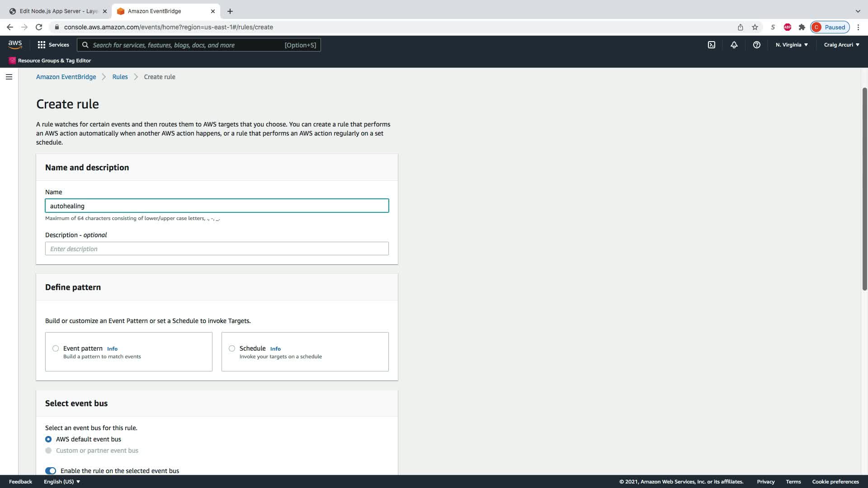Open Craig Arcuri account dropdown
Screen dimensions: 868x488
coord(841,45)
